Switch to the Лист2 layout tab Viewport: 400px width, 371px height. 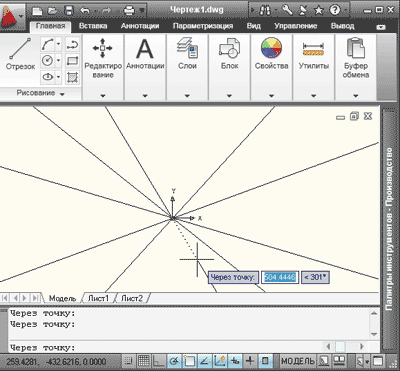click(132, 298)
